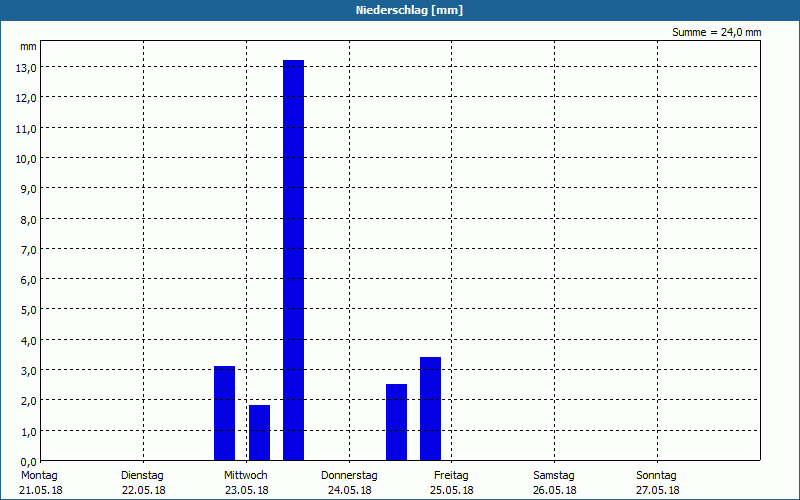
Task: Click the date 21.05.18
Action: (x=41, y=491)
